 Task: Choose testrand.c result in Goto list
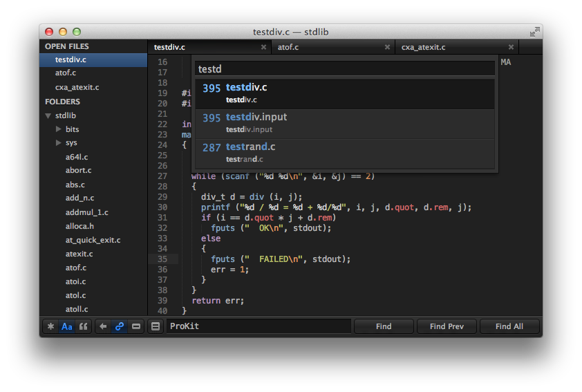(345, 153)
